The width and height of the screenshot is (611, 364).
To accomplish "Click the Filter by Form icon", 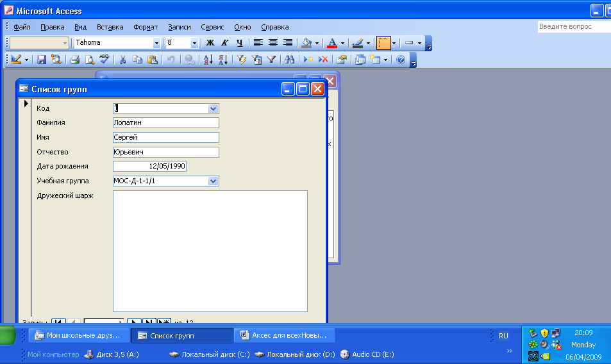I will (256, 60).
